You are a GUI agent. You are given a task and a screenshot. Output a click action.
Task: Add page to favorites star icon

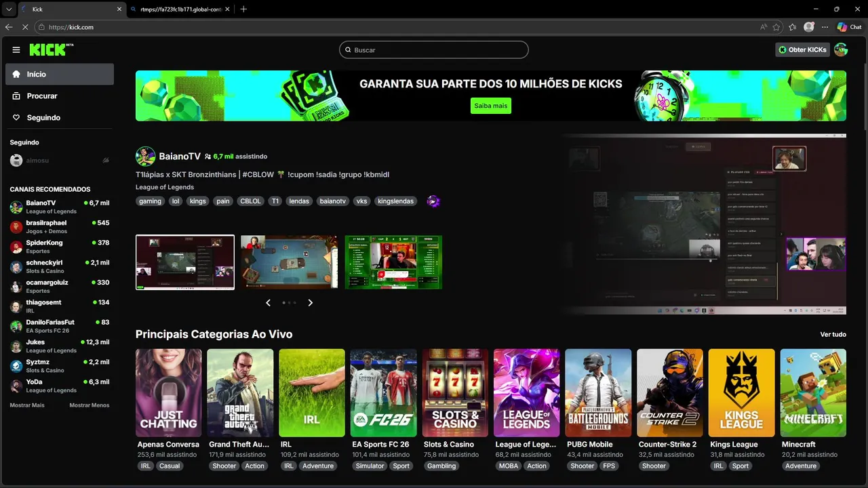point(776,27)
